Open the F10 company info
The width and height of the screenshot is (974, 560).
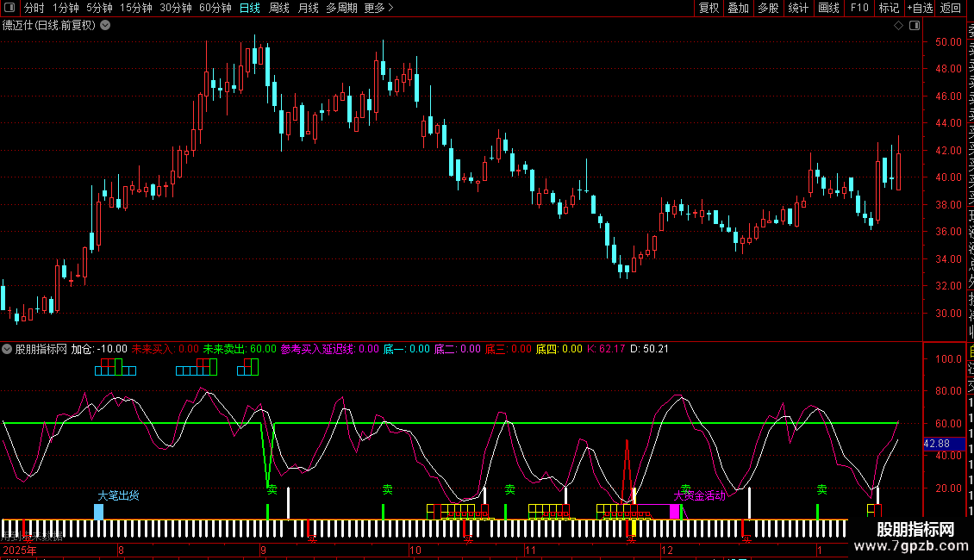pyautogui.click(x=858, y=8)
